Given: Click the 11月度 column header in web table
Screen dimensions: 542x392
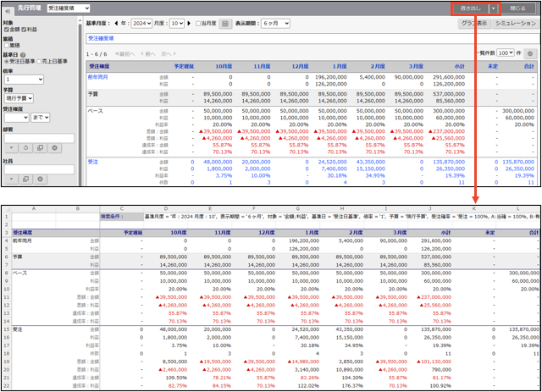Looking at the screenshot, I should coord(262,66).
